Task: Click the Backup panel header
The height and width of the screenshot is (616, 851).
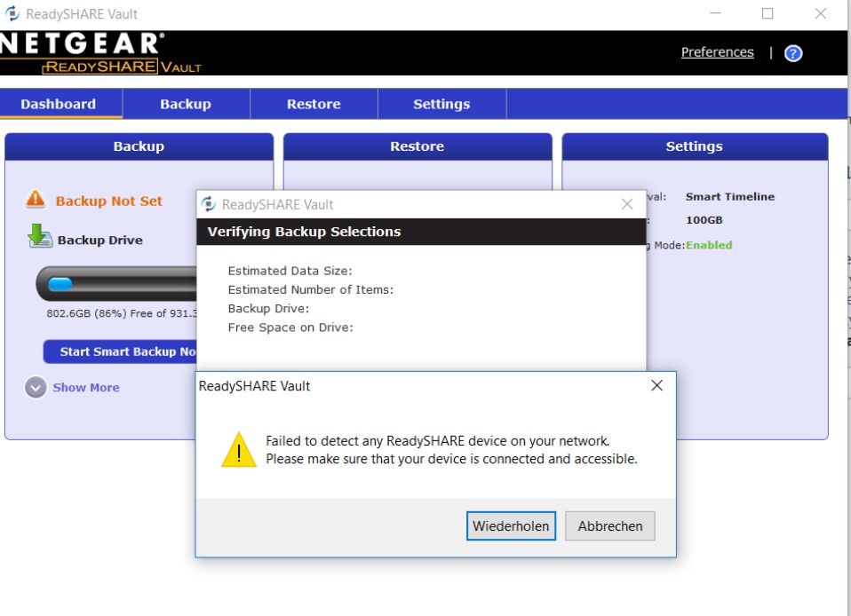Action: (139, 146)
